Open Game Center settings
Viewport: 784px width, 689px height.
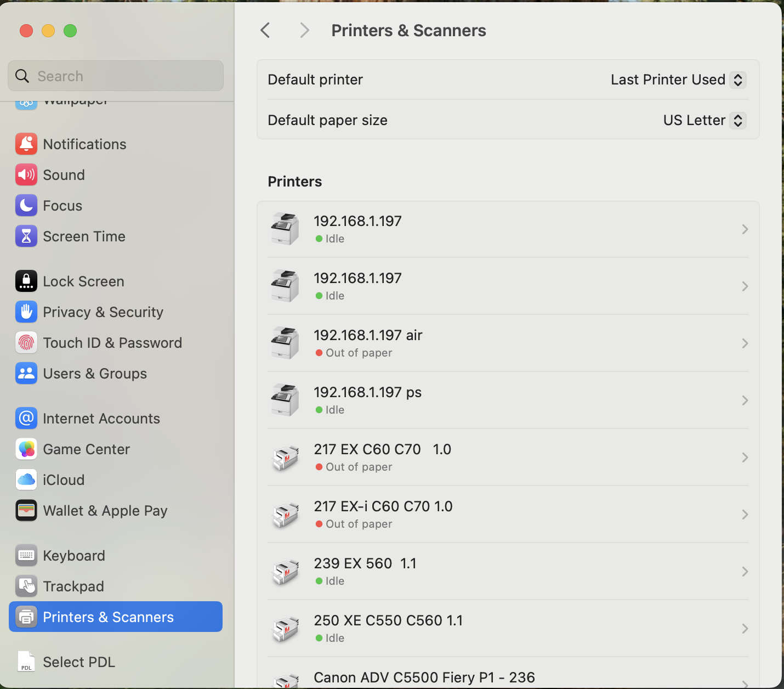pyautogui.click(x=87, y=449)
